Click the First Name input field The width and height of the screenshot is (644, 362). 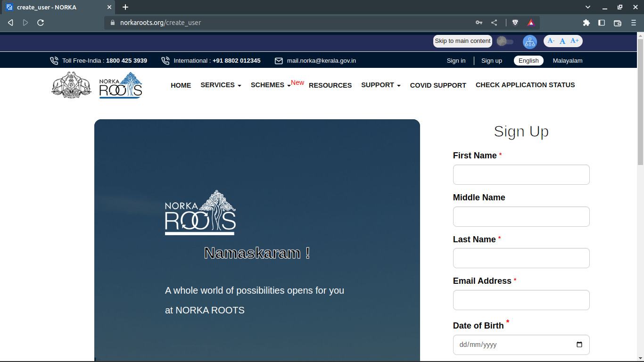click(x=521, y=175)
